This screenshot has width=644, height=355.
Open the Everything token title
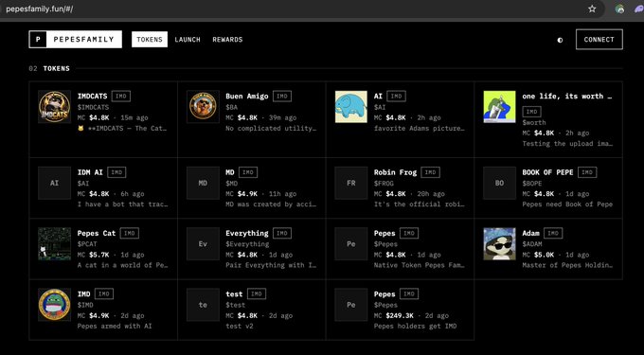click(x=247, y=233)
